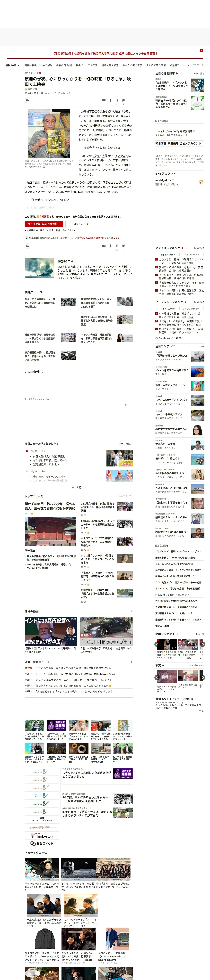Open フォトギャラリー link beside 写真
Screen dimensions: 210x980
[196, 665]
